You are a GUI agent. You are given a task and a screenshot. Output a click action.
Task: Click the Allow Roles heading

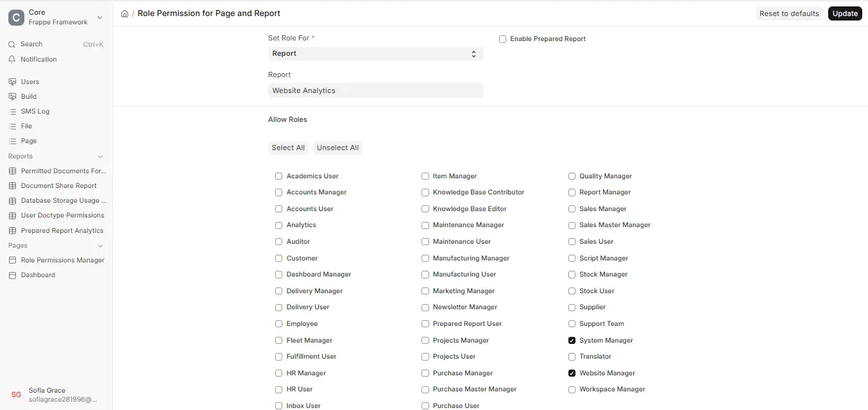click(x=287, y=119)
